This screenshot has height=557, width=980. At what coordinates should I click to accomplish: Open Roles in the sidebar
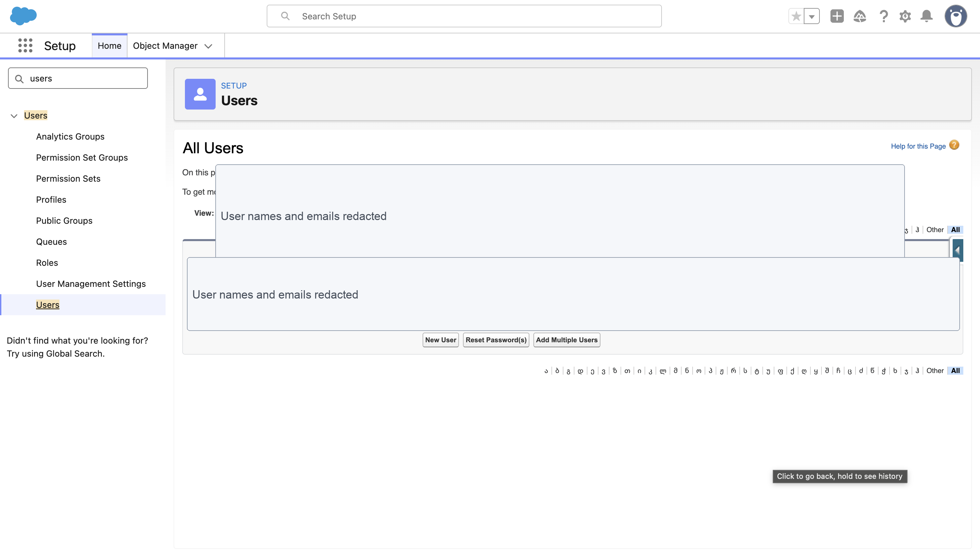pos(47,262)
